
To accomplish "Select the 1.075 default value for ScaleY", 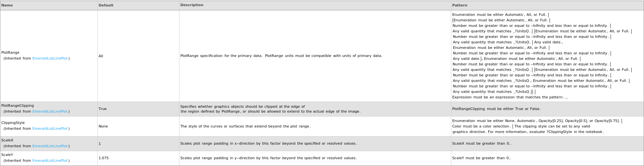I will click(103, 158).
